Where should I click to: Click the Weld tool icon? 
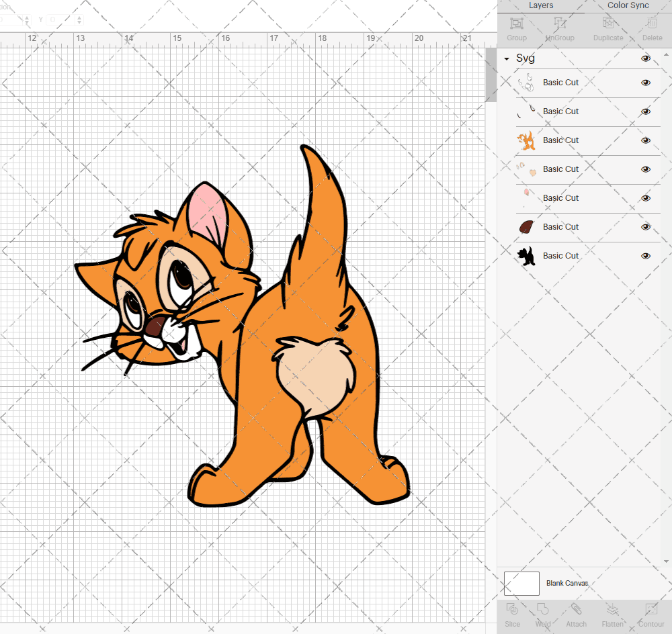(x=542, y=609)
